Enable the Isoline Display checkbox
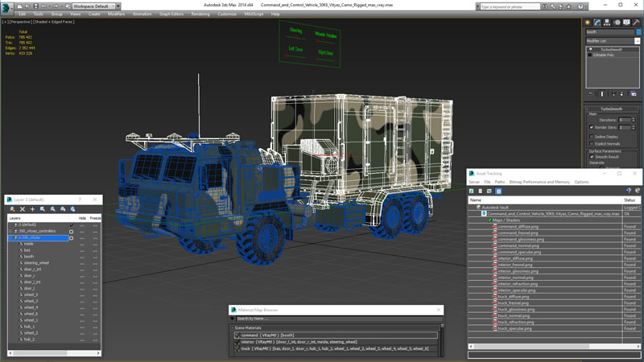 (x=592, y=136)
